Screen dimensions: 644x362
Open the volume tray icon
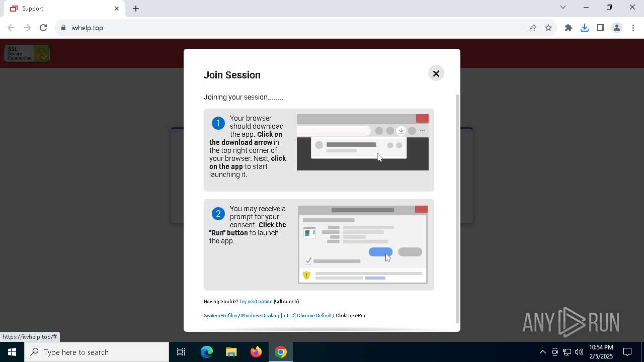coord(579,352)
